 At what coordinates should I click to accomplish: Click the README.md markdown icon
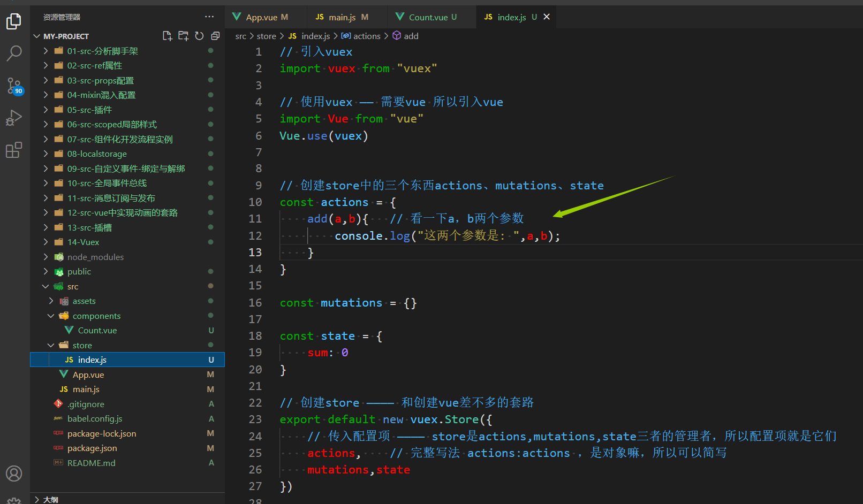pos(58,462)
